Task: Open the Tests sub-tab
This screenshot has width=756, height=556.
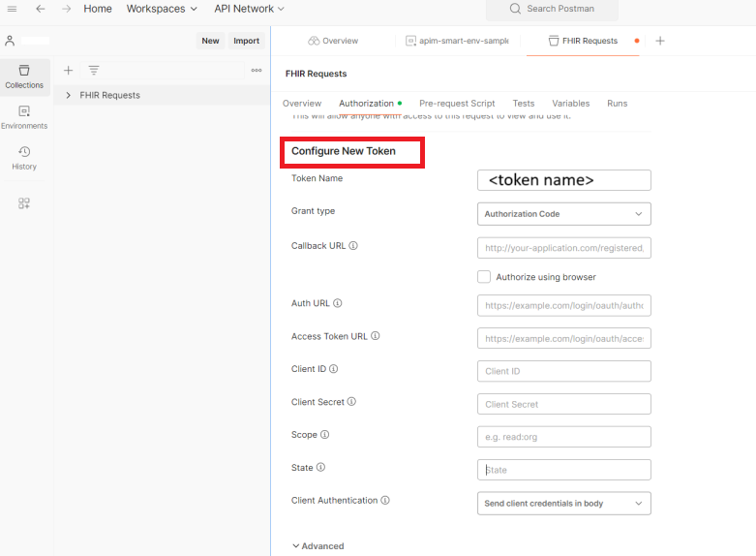Action: tap(524, 104)
